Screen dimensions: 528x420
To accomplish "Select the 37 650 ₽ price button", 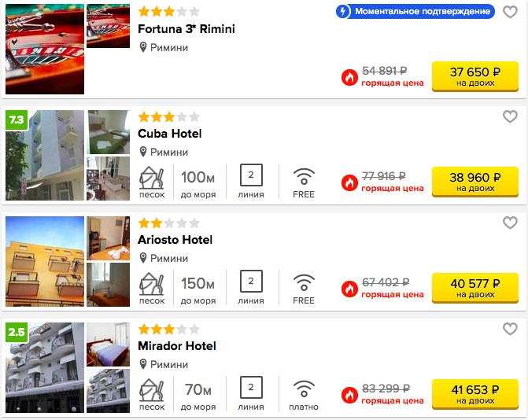I will (474, 76).
